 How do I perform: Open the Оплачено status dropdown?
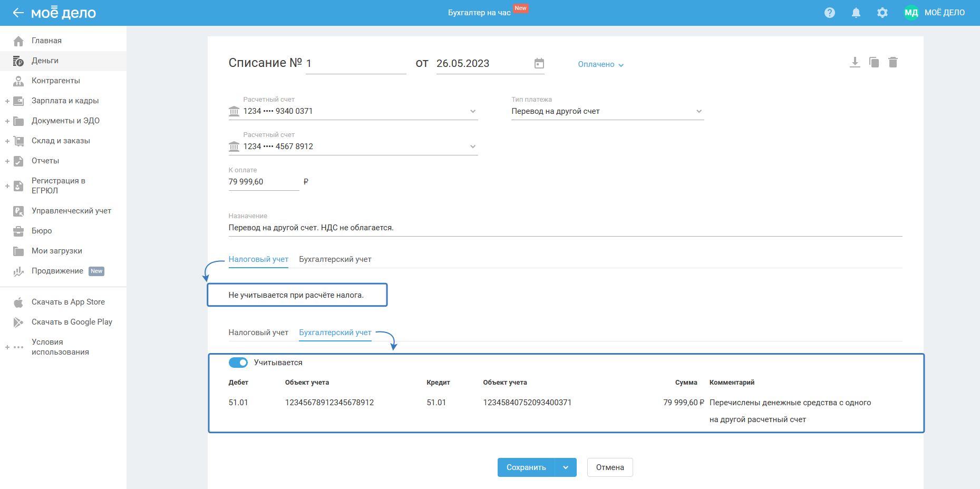pos(600,64)
